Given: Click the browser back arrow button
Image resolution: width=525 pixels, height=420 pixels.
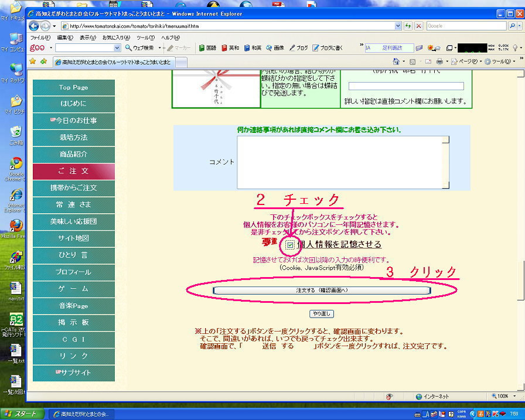Looking at the screenshot, I should (x=35, y=26).
